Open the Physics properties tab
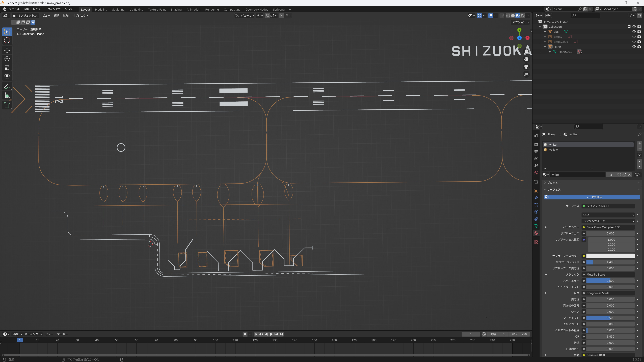644x362 pixels. (x=536, y=212)
